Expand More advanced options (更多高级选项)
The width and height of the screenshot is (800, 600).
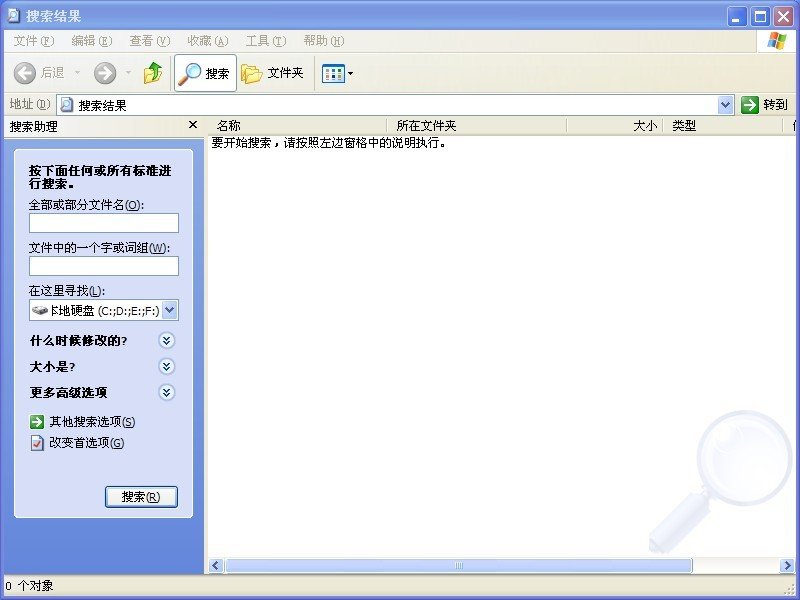tap(167, 392)
